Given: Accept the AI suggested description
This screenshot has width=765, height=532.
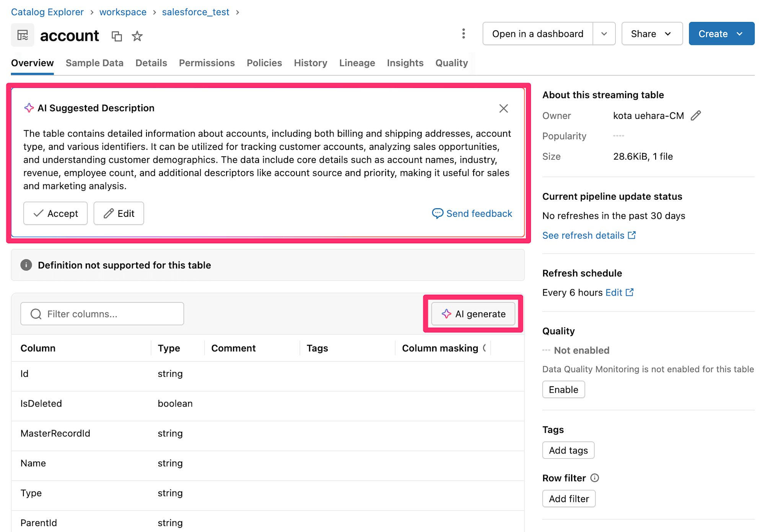Looking at the screenshot, I should [55, 213].
